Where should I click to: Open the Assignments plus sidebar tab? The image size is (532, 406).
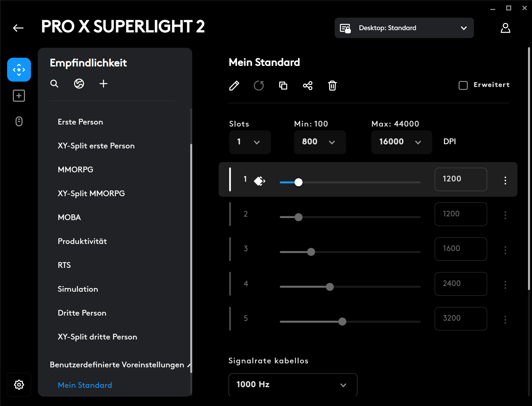pyautogui.click(x=19, y=96)
